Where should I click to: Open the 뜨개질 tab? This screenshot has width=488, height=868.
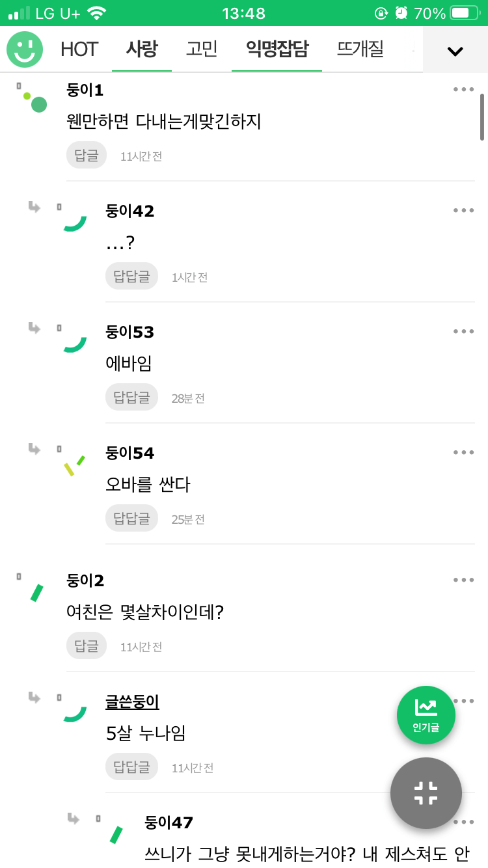coord(360,49)
